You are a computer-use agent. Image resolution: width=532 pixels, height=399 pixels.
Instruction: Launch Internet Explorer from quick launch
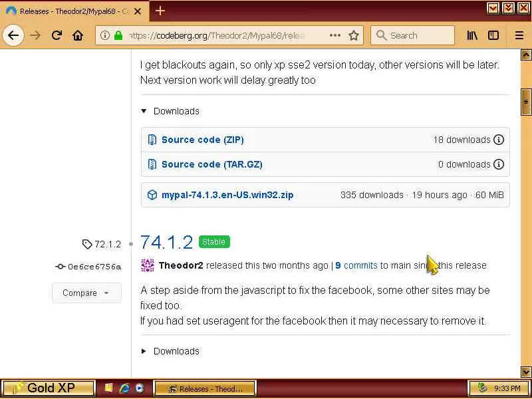[x=124, y=388]
